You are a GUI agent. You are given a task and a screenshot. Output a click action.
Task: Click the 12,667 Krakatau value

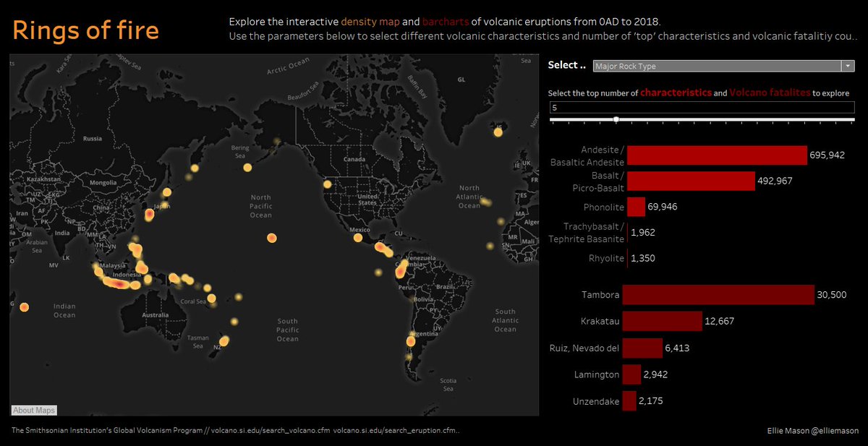tap(720, 322)
